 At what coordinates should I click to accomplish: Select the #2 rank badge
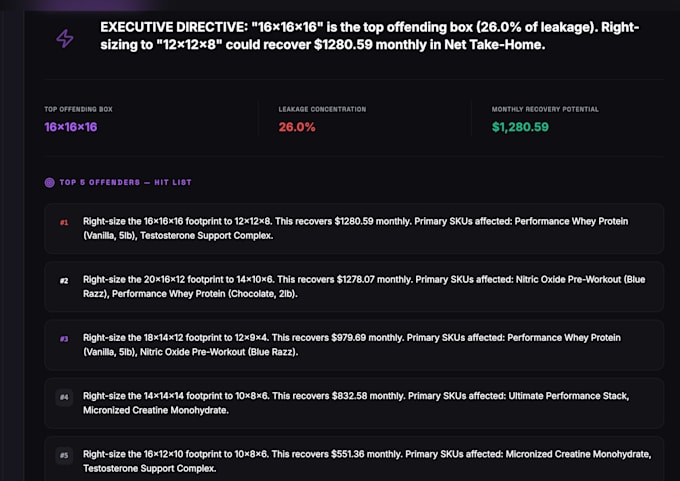tap(64, 281)
